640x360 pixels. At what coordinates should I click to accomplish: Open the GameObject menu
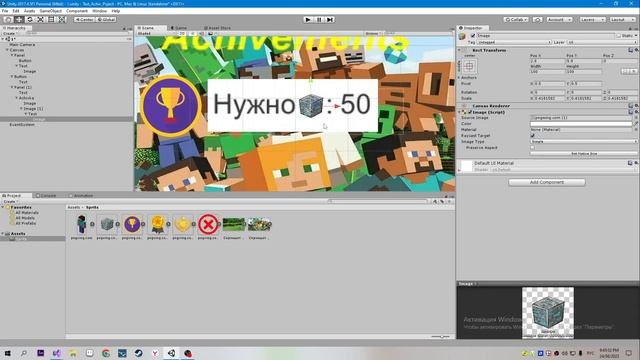[x=51, y=11]
